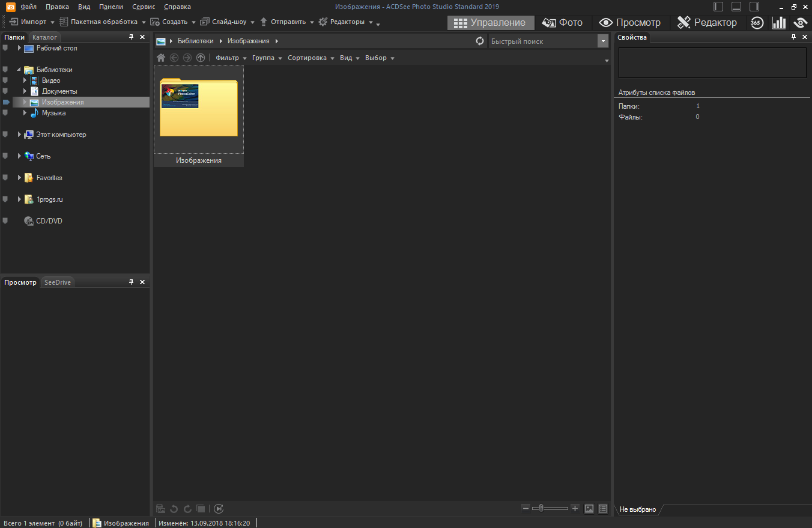Toggle the bottom pane layout icon
Screen dimensions: 812x528
[736, 7]
